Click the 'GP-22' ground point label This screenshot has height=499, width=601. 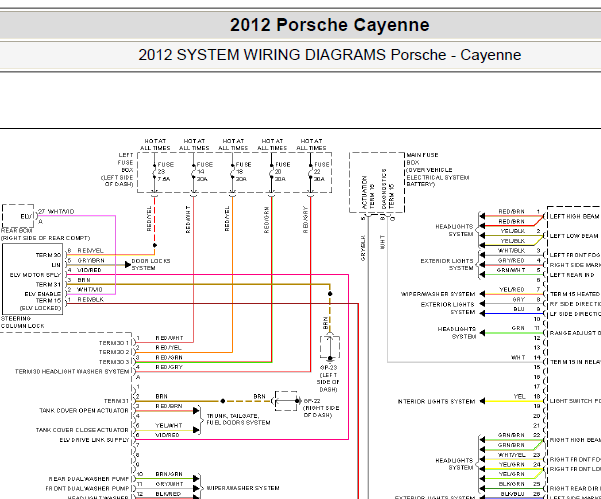click(x=312, y=401)
